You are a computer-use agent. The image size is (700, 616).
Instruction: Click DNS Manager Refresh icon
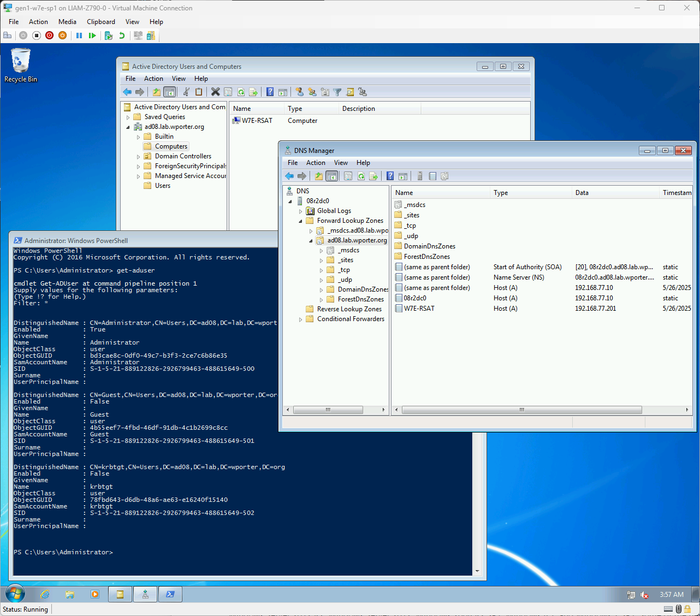point(361,176)
